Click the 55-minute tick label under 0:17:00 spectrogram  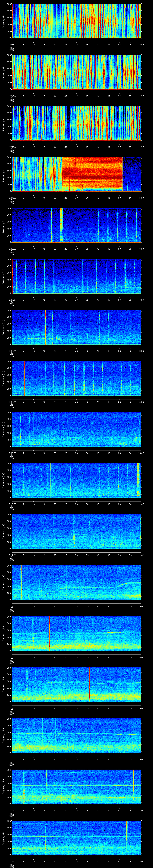pyautogui.click(x=130, y=862)
